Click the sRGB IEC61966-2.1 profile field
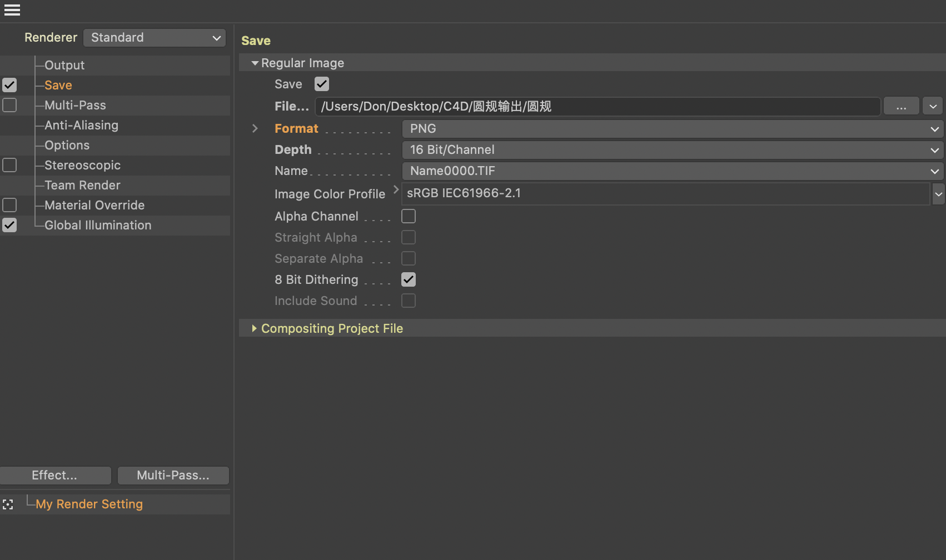The height and width of the screenshot is (560, 946). pos(665,194)
